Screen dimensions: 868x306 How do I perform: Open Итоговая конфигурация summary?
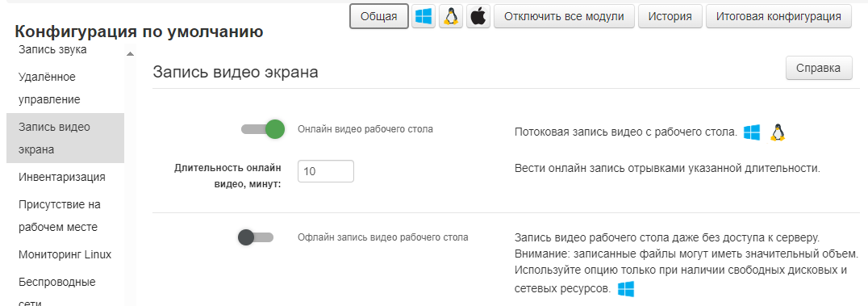[779, 17]
